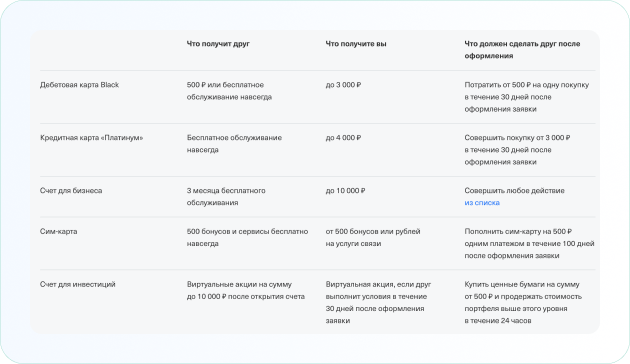The width and height of the screenshot is (630, 364).
Task: Click '3 месяца бесплатного обслуживания' cell
Action: [x=226, y=196]
